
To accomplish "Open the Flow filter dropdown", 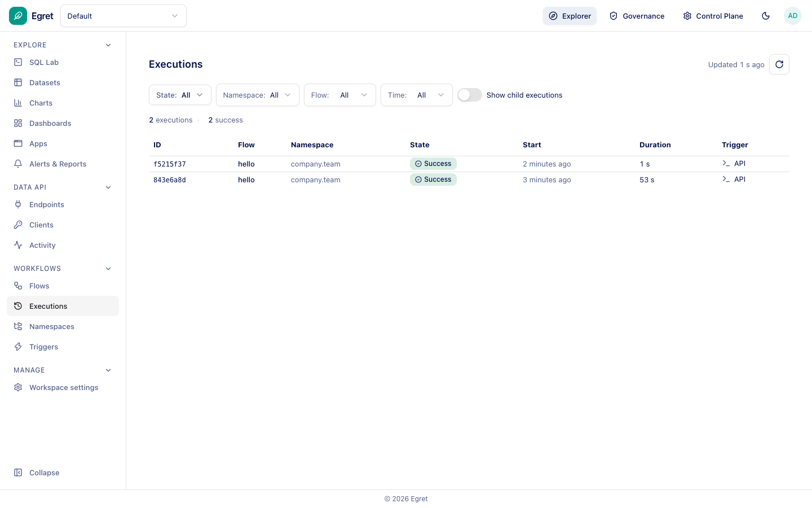I will [340, 95].
